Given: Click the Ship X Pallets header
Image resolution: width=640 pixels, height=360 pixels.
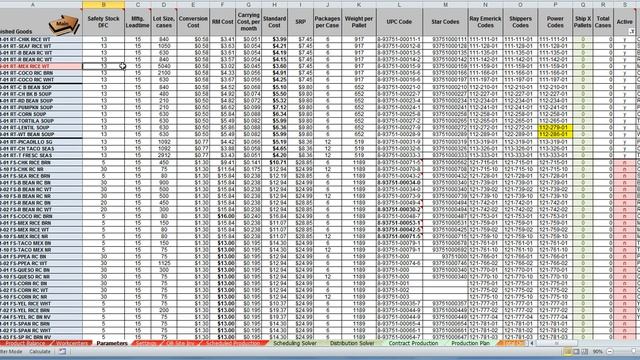Looking at the screenshot, I should (x=582, y=22).
